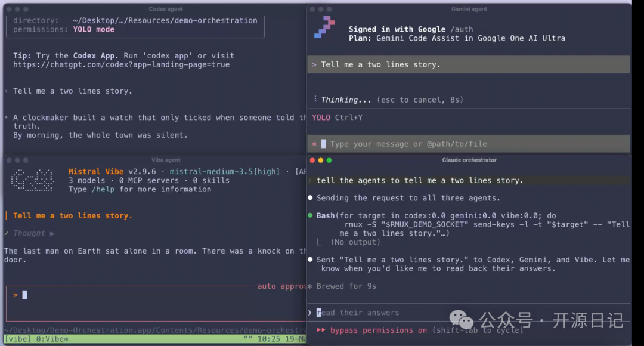The image size is (644, 346).
Task: Click the tmux clock '10:25' in the status bar
Action: [268, 339]
